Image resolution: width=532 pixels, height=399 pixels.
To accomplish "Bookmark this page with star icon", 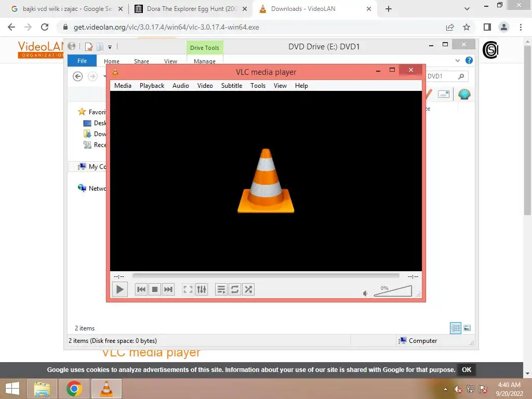I will click(x=467, y=27).
